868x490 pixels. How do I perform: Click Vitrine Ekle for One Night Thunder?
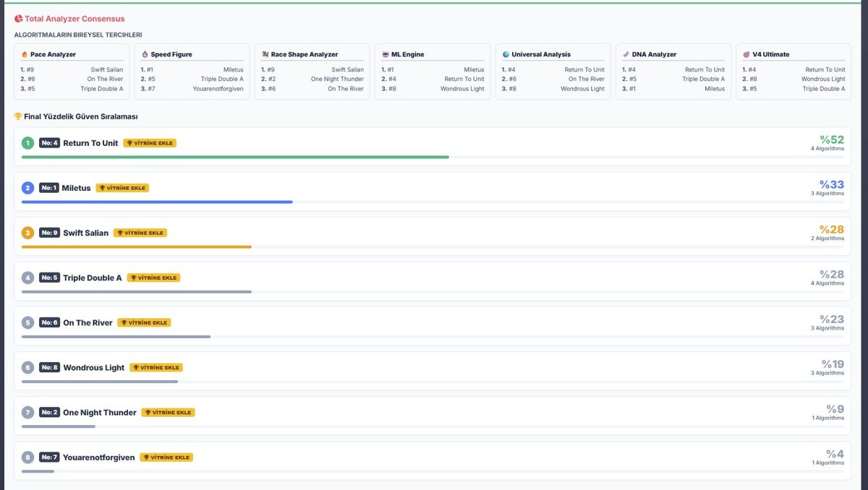(168, 413)
